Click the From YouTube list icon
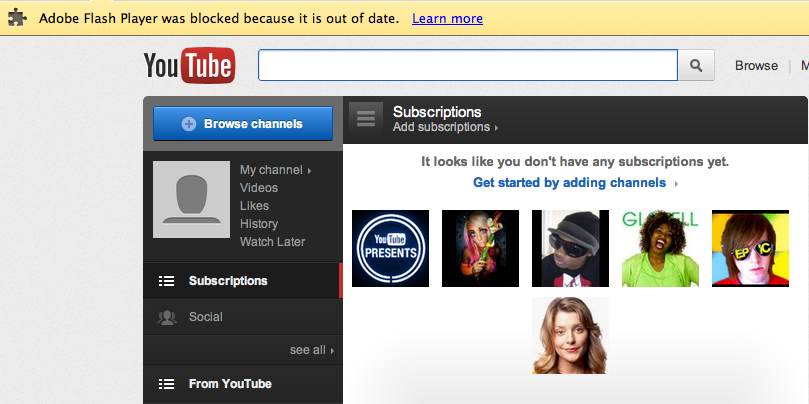Viewport: 809px width, 404px height. coord(166,384)
